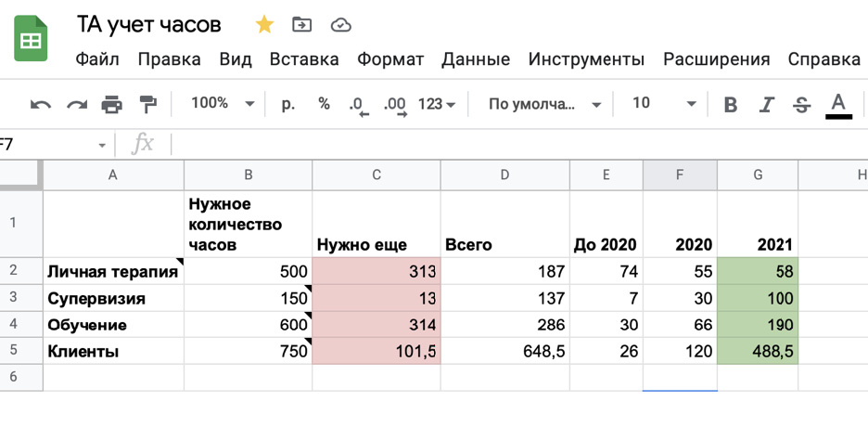868x427 pixels.
Task: Click the Undo arrow icon
Action: pyautogui.click(x=41, y=104)
